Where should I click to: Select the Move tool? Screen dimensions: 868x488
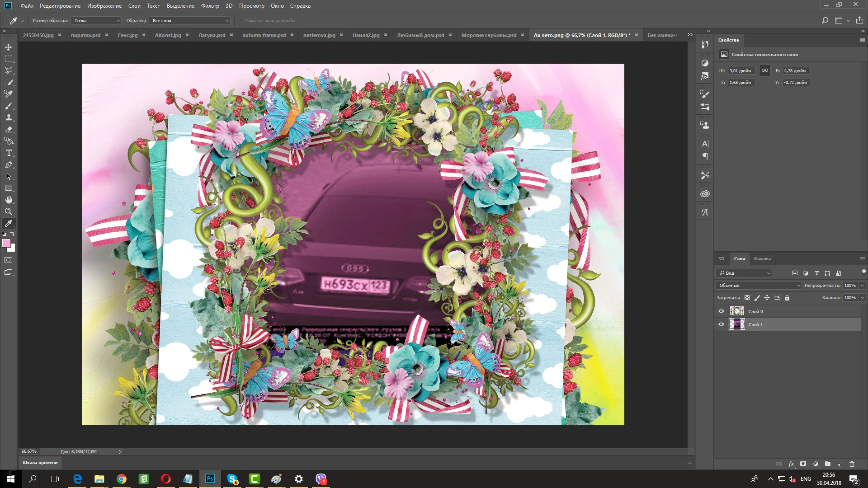9,47
